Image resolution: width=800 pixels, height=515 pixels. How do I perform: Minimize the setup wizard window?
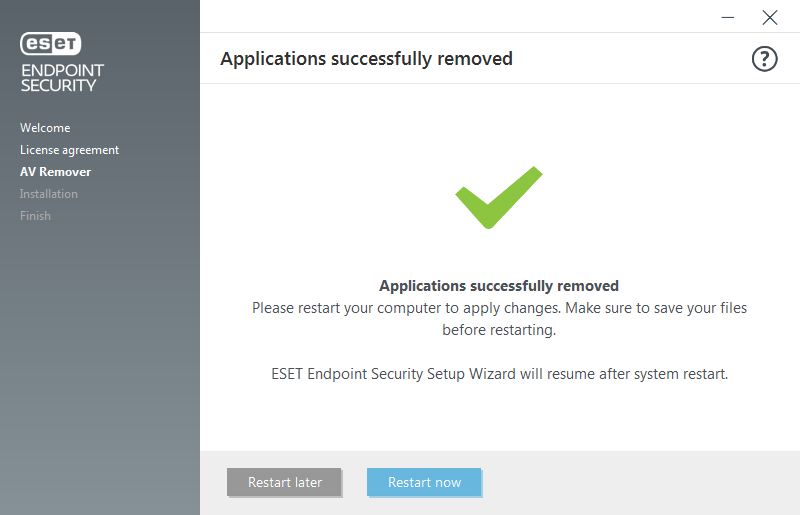click(x=727, y=17)
